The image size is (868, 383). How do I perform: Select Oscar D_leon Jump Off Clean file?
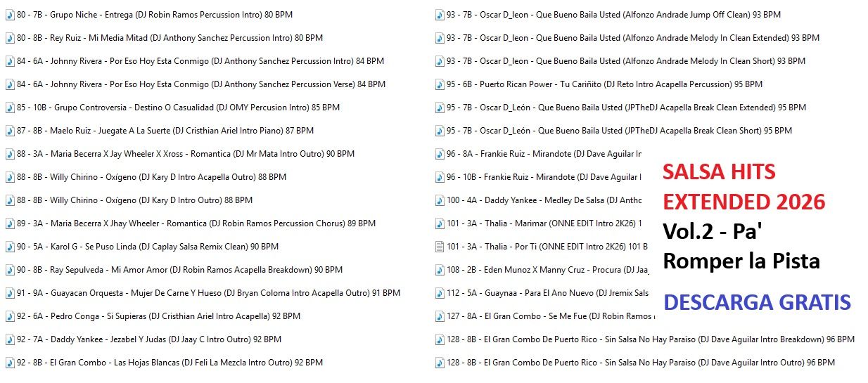[x=613, y=15]
